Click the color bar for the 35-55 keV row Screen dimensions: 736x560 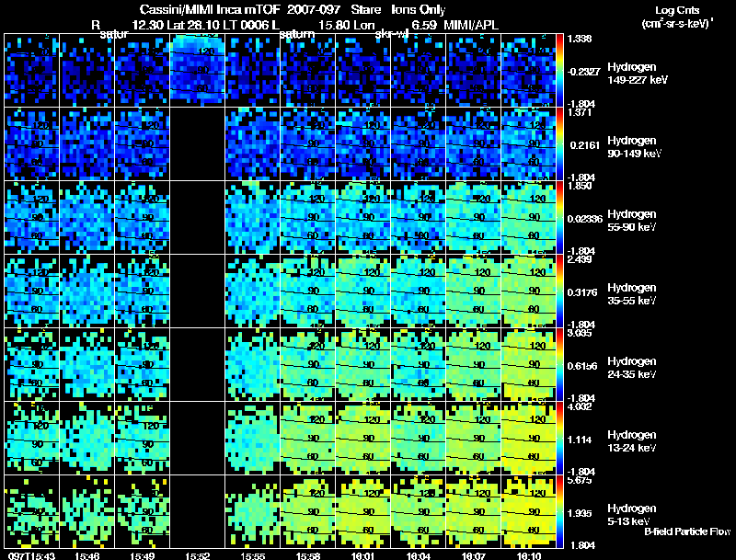click(x=559, y=291)
